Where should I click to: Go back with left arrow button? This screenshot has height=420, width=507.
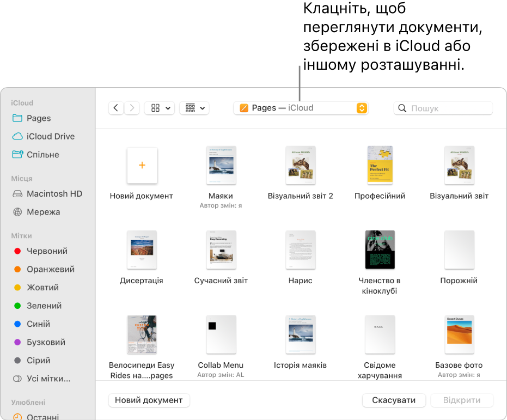click(x=116, y=108)
